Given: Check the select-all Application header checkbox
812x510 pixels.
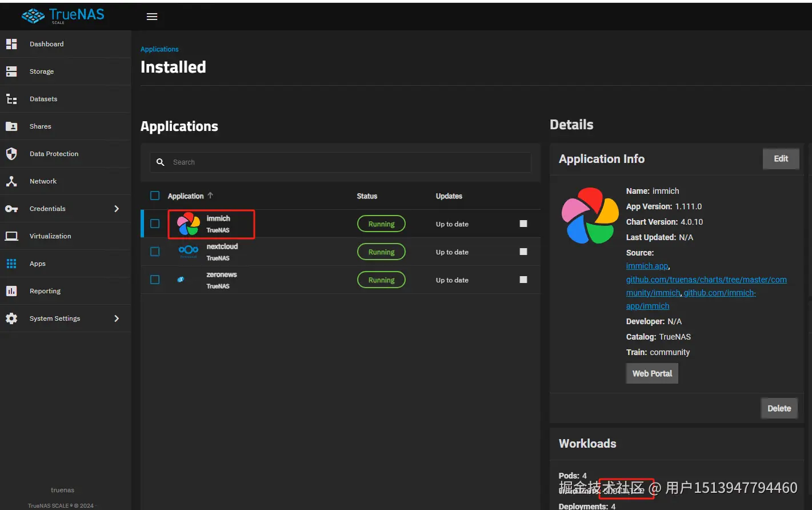Looking at the screenshot, I should click(x=155, y=196).
